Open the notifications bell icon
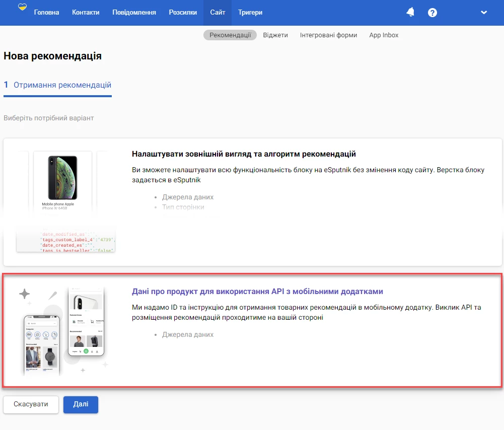Viewport: 504px width, 430px height. coord(410,12)
